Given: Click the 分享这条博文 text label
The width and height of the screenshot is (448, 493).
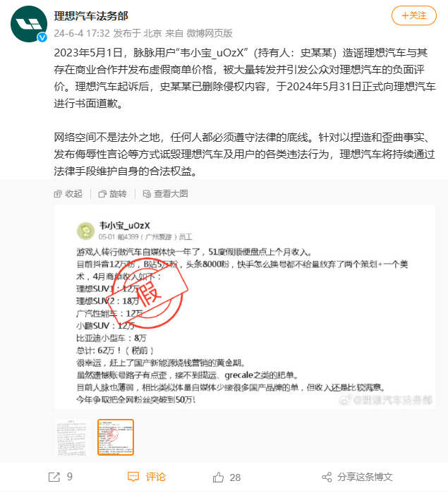Looking at the screenshot, I should (x=365, y=477).
